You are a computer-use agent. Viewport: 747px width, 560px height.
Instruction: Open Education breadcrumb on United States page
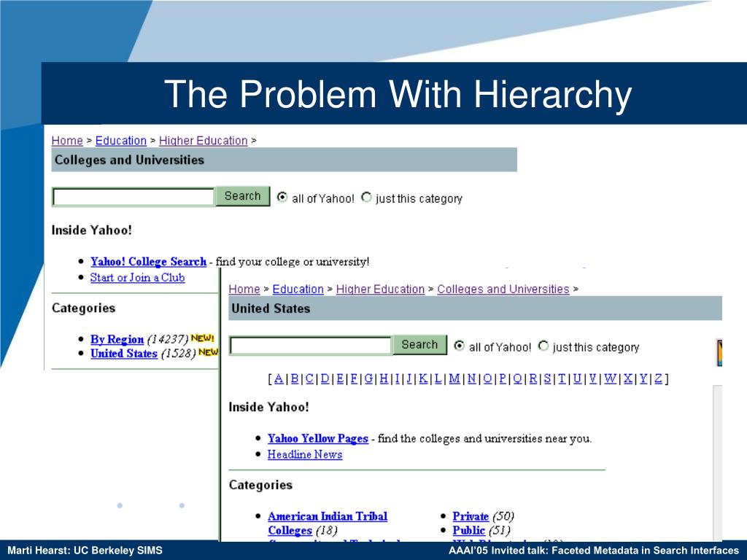[298, 289]
